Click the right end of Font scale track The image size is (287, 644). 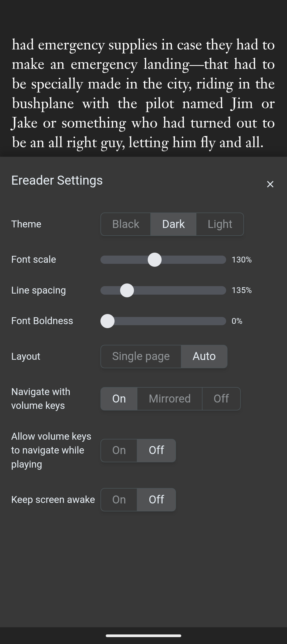pos(223,260)
